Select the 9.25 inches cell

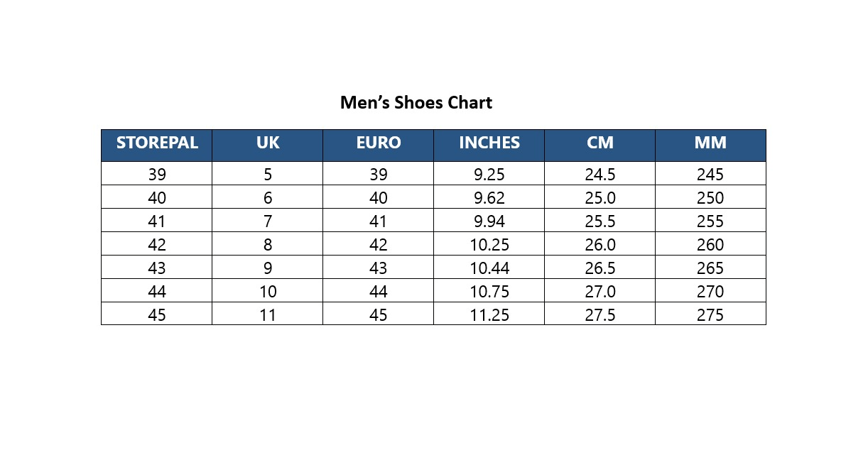click(x=489, y=174)
